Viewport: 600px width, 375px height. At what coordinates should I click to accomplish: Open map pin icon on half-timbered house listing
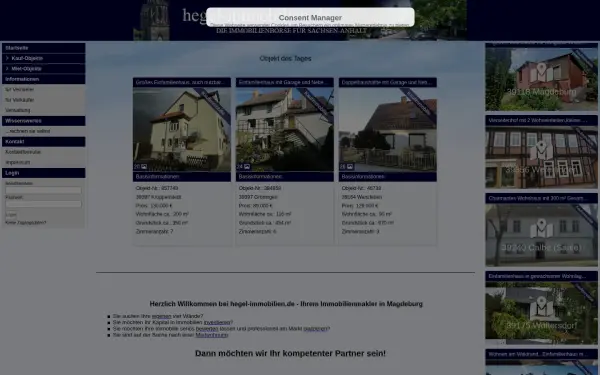541,150
